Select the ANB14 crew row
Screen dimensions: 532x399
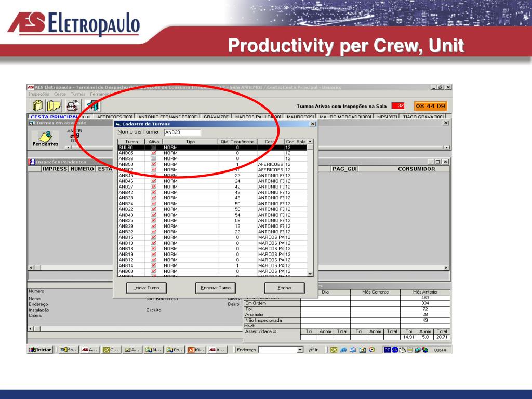tap(212, 265)
